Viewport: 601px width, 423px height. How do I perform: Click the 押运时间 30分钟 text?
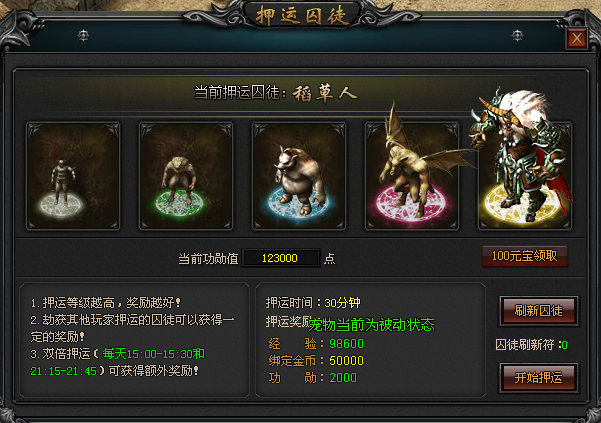[x=313, y=303]
